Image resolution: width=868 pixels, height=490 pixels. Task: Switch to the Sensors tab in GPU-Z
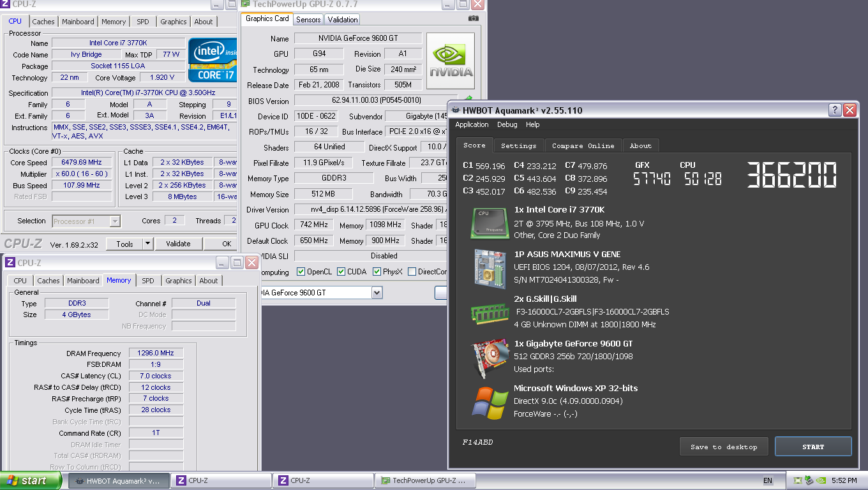308,19
